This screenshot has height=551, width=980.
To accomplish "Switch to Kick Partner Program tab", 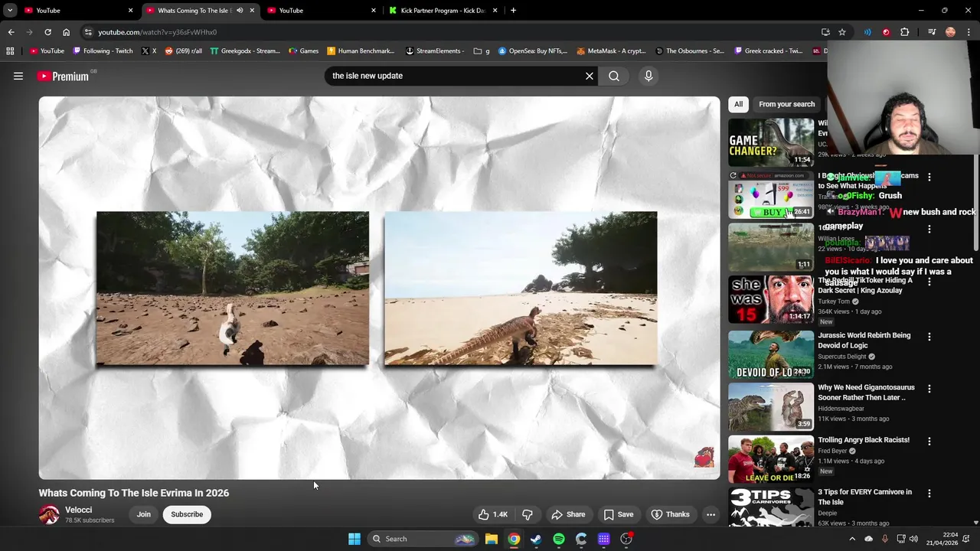I will [443, 10].
